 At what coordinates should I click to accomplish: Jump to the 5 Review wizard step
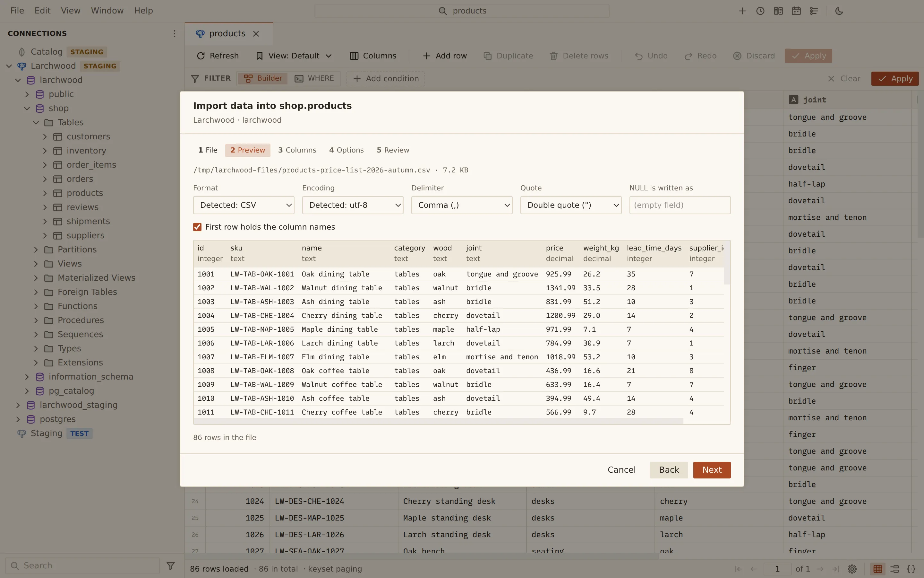point(393,150)
